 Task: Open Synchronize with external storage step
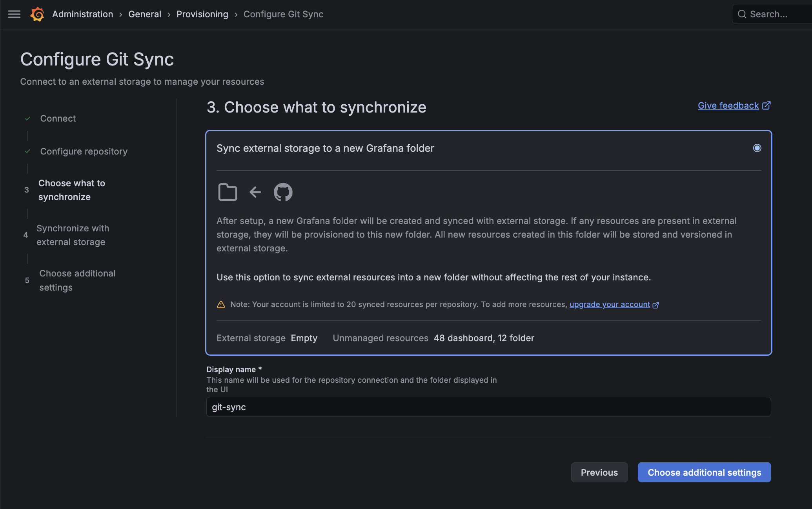(x=73, y=235)
